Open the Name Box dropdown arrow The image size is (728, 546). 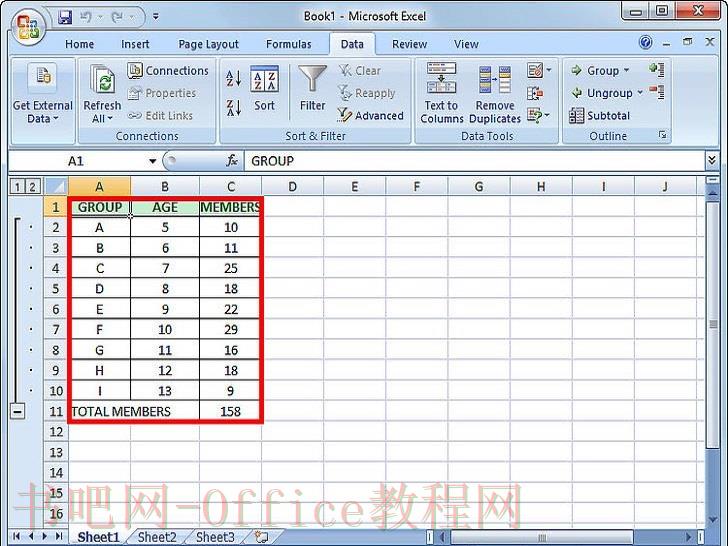coord(152,161)
